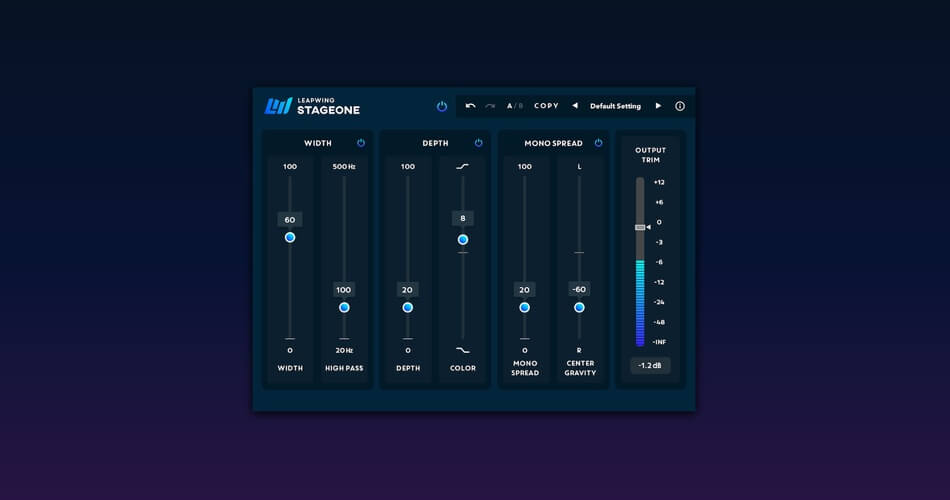Switch A/B comparison state
The image size is (950, 500).
pos(515,106)
